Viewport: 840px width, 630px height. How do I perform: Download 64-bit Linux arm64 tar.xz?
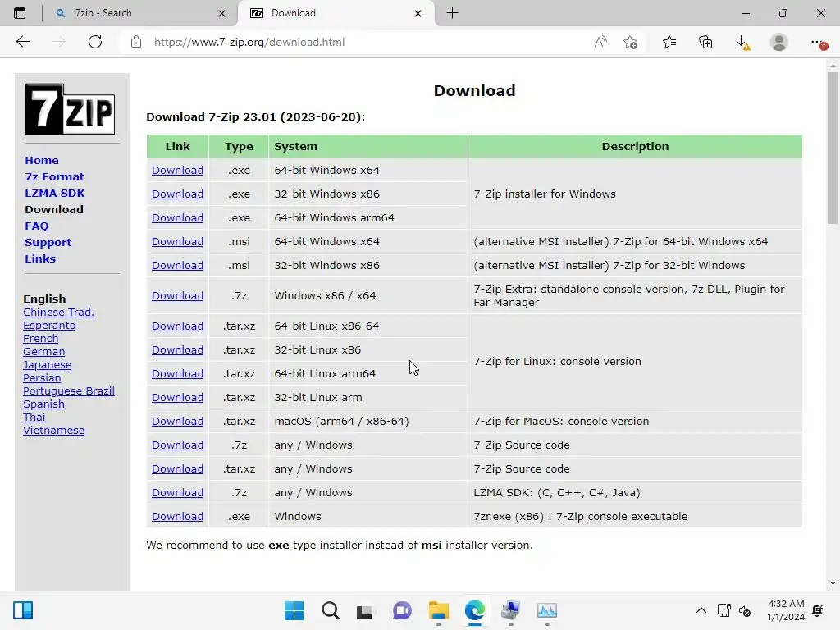[177, 374]
